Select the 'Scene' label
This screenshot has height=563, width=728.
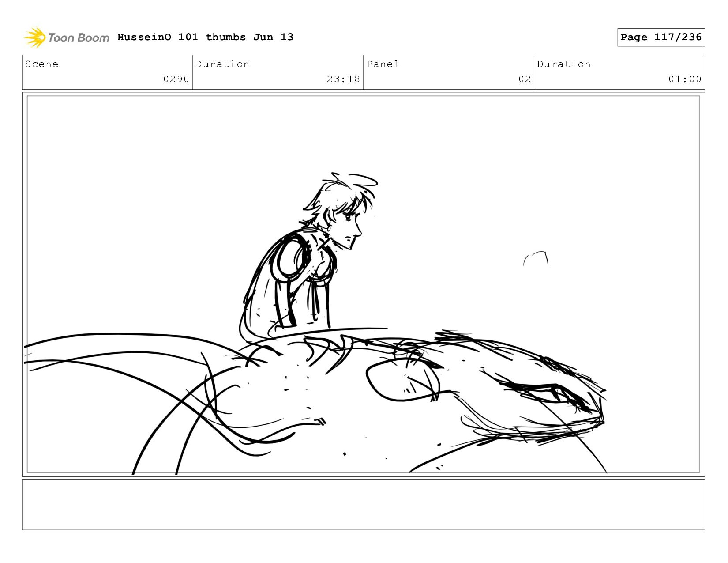point(41,64)
